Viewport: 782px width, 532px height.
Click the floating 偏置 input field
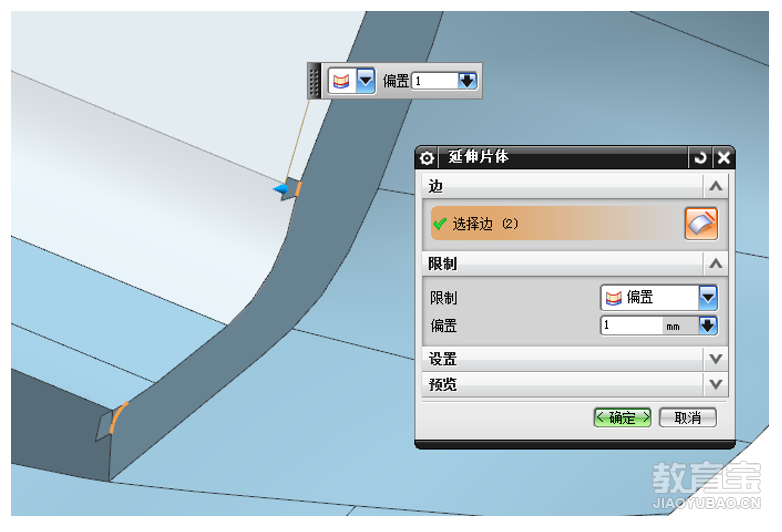434,81
